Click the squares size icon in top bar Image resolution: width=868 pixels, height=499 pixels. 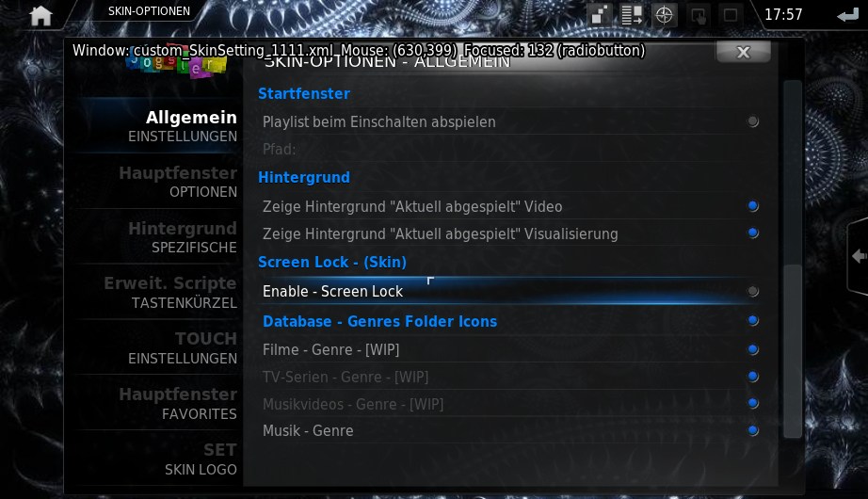[600, 15]
